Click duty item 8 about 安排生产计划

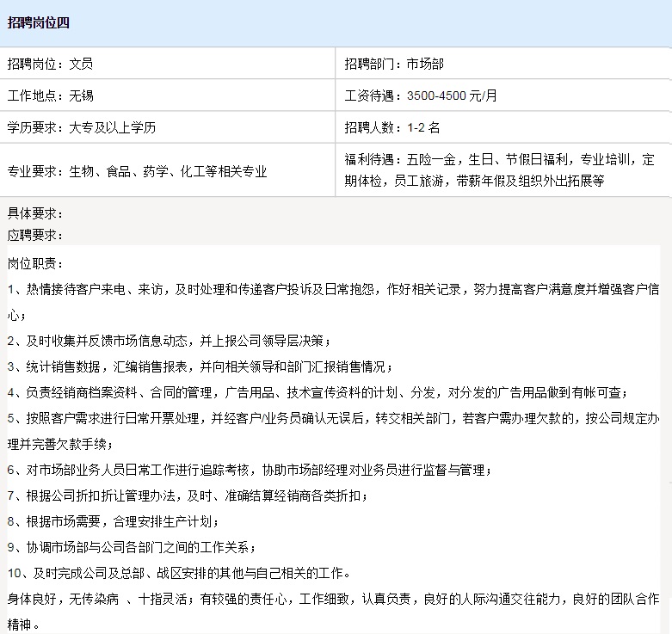click(113, 522)
